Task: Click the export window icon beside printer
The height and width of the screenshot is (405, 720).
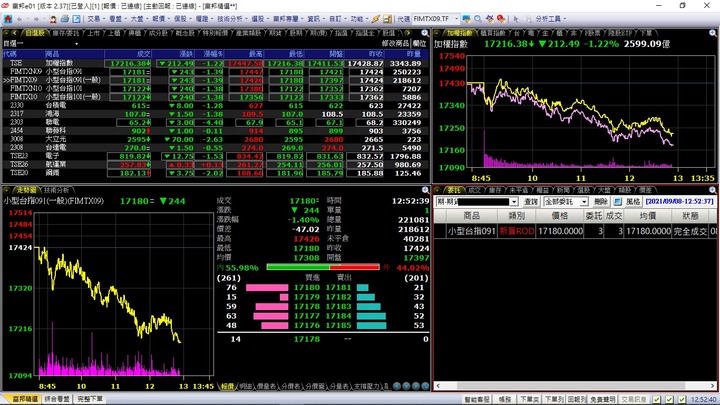Action: (x=76, y=19)
